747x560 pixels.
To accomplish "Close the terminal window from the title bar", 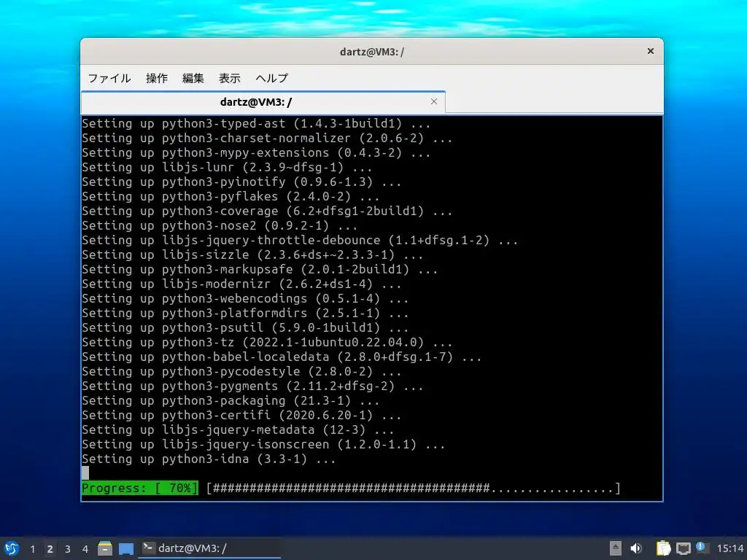I will tap(650, 51).
